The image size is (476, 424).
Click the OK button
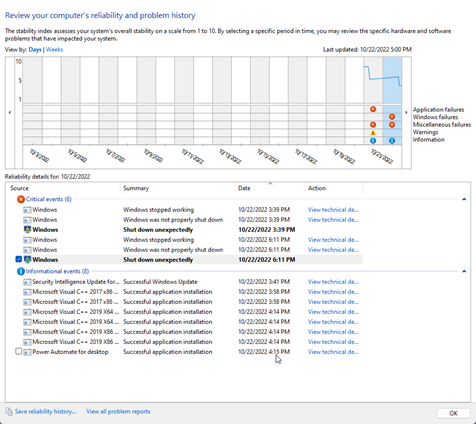click(453, 413)
